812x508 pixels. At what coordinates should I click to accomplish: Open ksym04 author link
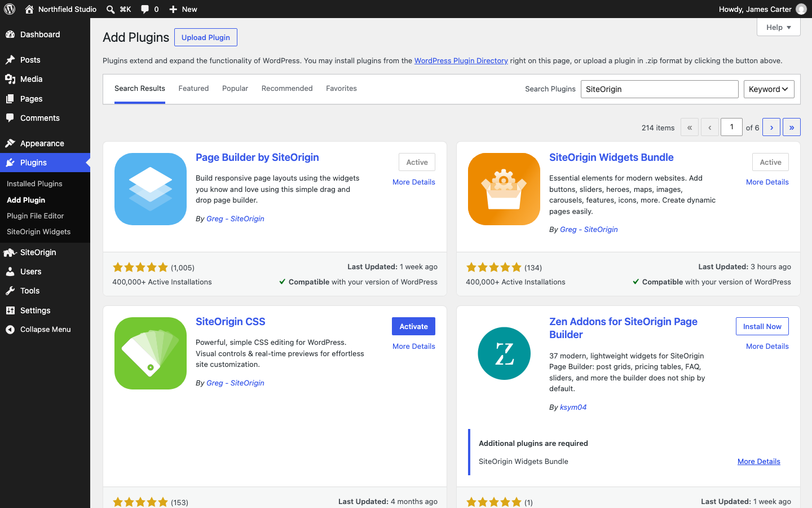point(573,408)
